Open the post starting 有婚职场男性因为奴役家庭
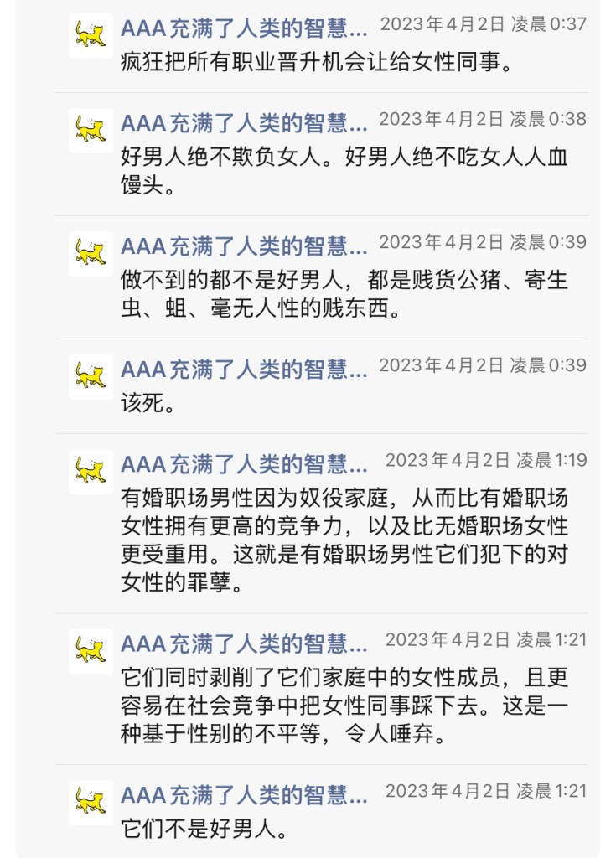This screenshot has height=858, width=616. (344, 540)
